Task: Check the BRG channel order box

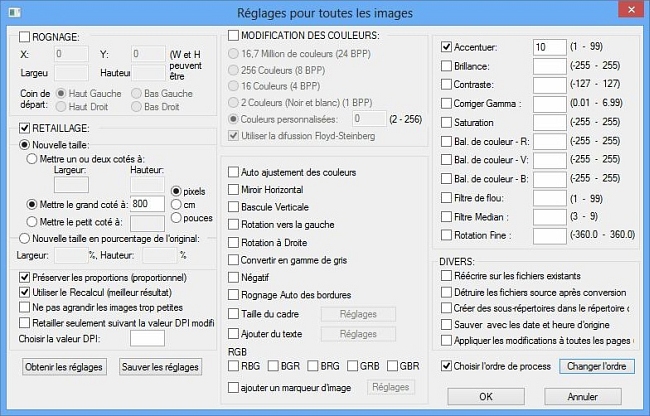Action: coord(313,366)
